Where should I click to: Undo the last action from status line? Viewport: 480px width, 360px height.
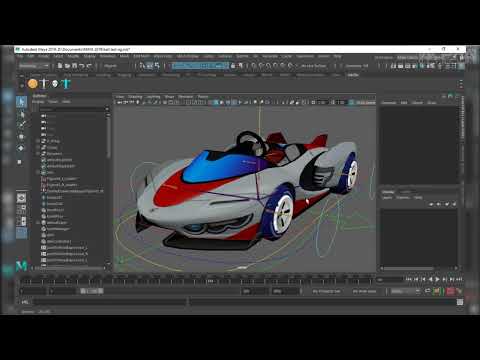tap(82, 66)
